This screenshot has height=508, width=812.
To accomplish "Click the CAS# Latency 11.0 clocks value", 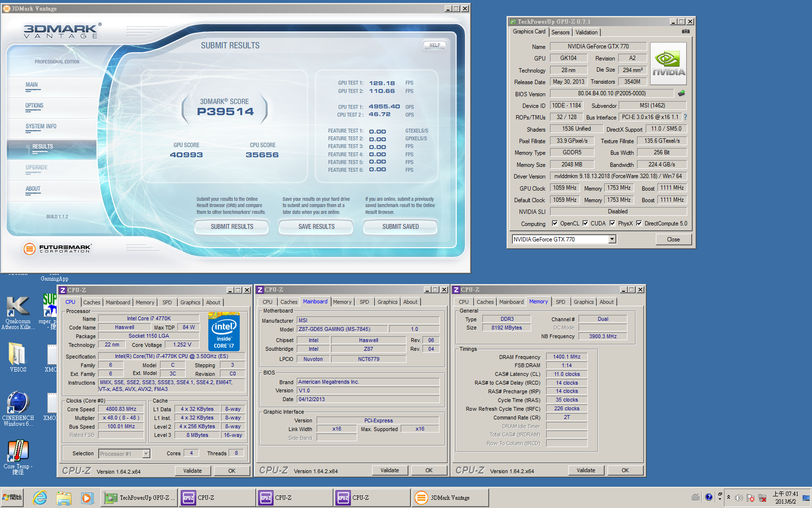I will click(566, 374).
